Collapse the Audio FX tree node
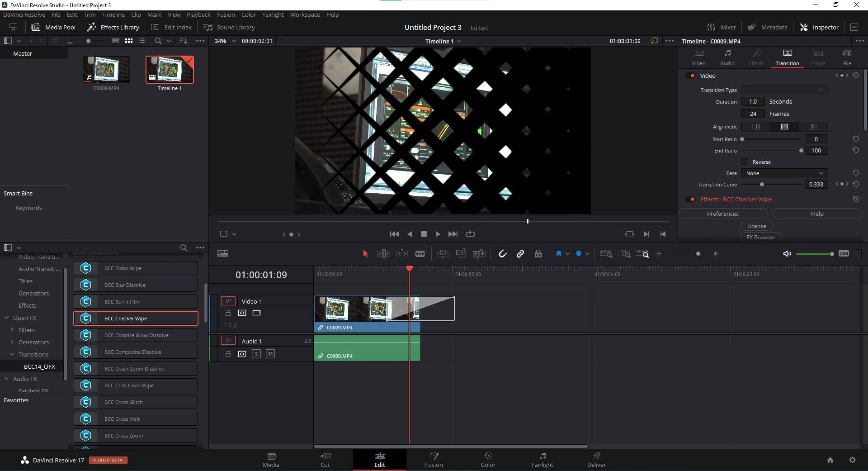Viewport: 868px width, 471px height. (x=6, y=379)
